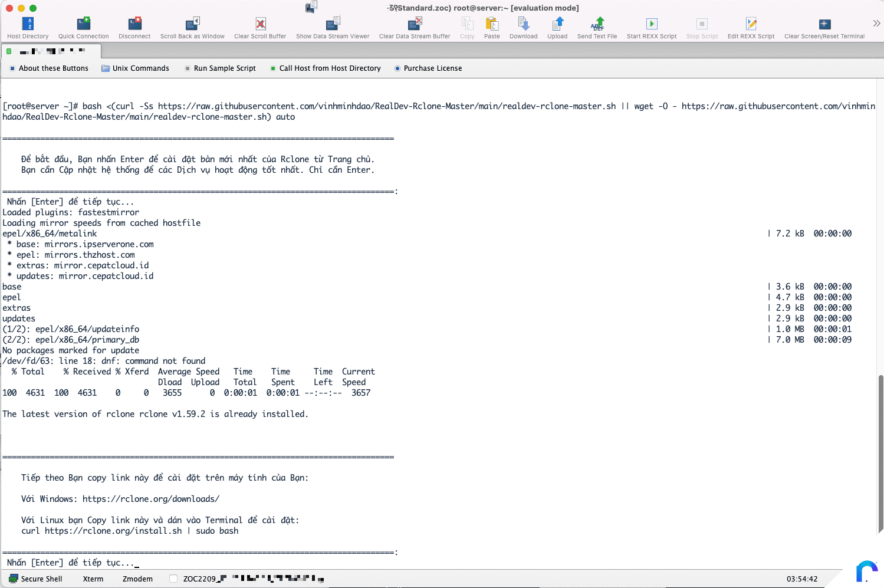Click the bottom 'Nhấn [Enter] để tiếp tục' prompt
884x588 pixels.
point(71,563)
